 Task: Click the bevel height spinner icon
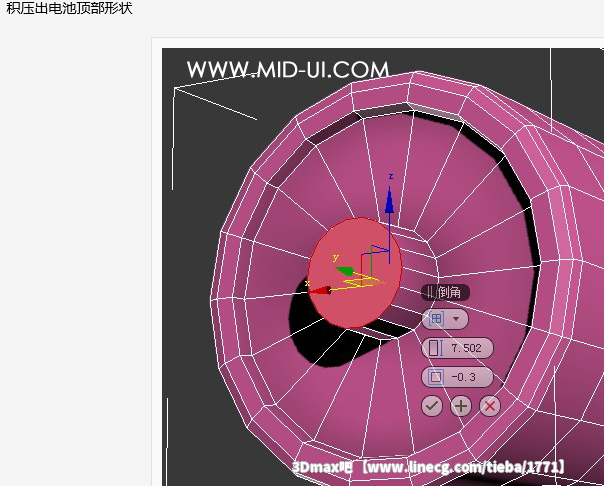[435, 348]
